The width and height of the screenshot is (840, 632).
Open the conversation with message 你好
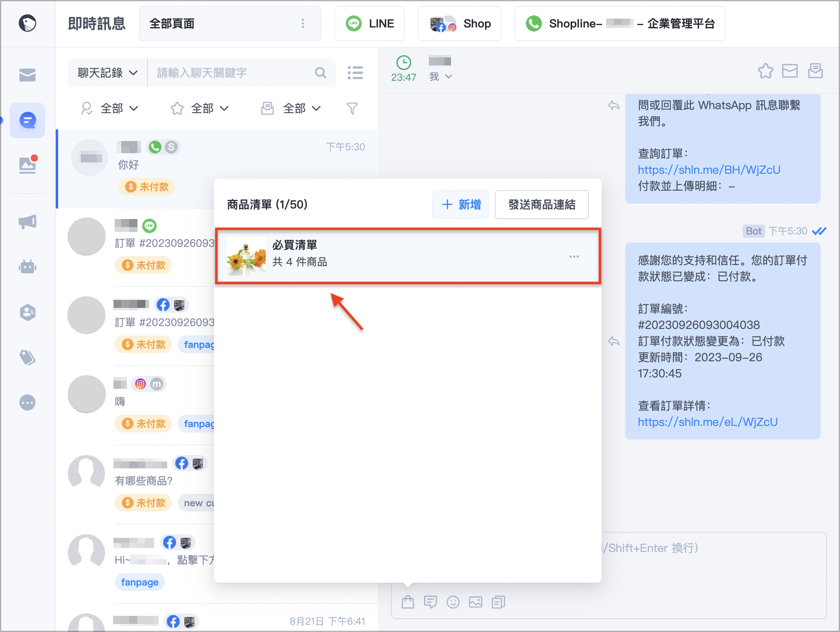pyautogui.click(x=217, y=169)
